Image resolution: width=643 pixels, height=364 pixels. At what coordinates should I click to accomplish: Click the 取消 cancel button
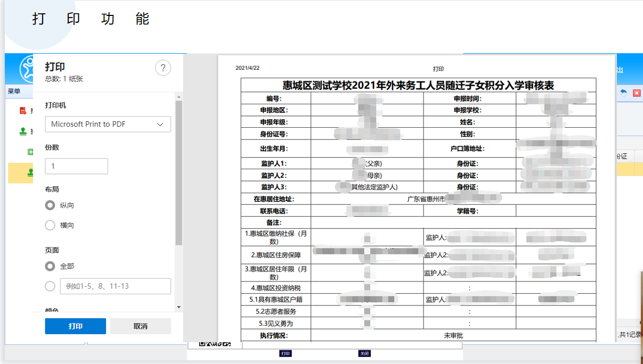pyautogui.click(x=141, y=326)
